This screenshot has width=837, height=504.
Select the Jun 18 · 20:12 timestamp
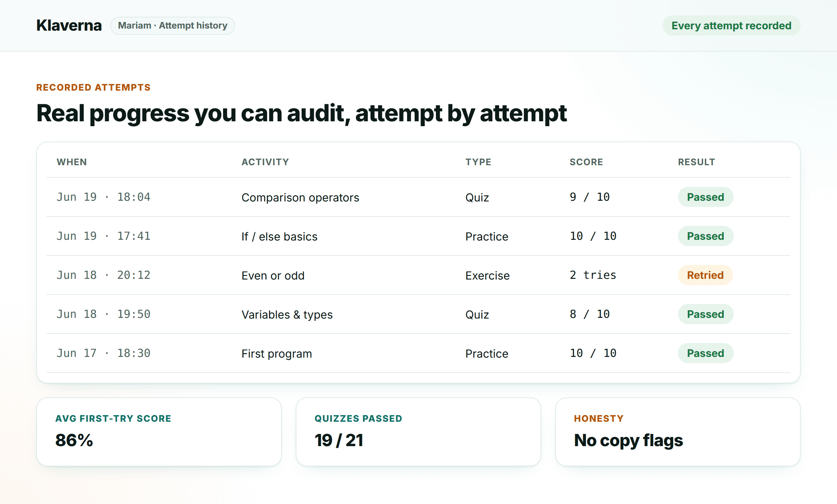click(104, 275)
